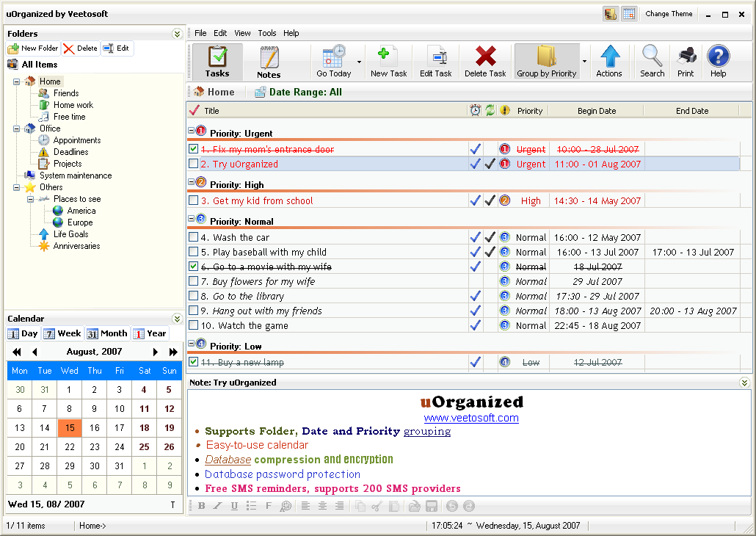This screenshot has width=756, height=536.
Task: Open the File menu
Action: 200,33
